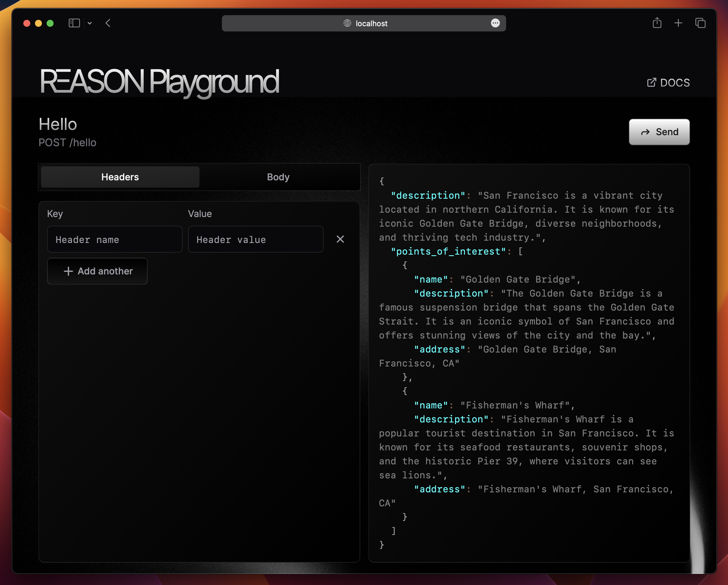This screenshot has width=728, height=585.
Task: Click the Safari share icon
Action: (x=657, y=23)
